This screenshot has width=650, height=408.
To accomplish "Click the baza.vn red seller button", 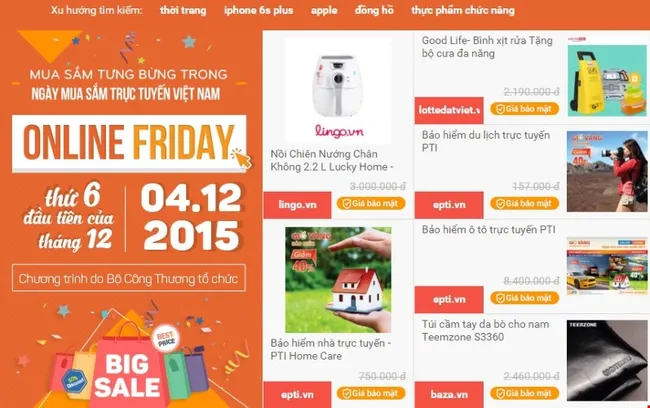I will pos(449,394).
